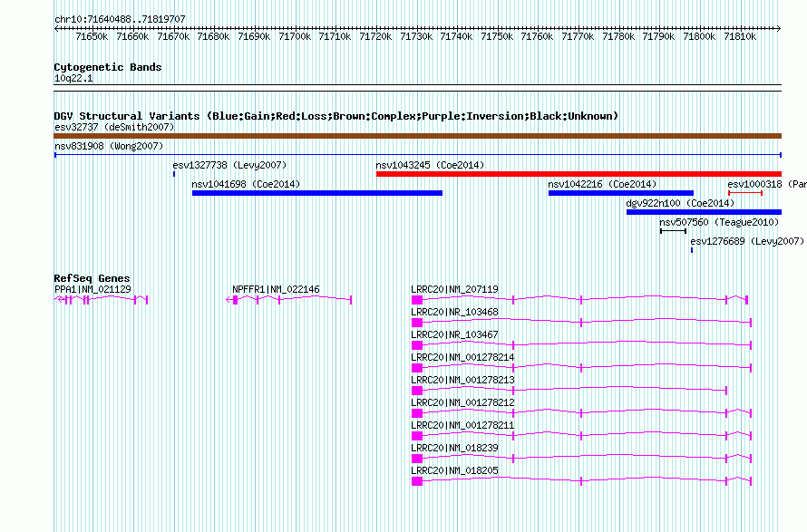Click 71650k on the ruler
Image resolution: width=807 pixels, height=532 pixels.
click(92, 36)
